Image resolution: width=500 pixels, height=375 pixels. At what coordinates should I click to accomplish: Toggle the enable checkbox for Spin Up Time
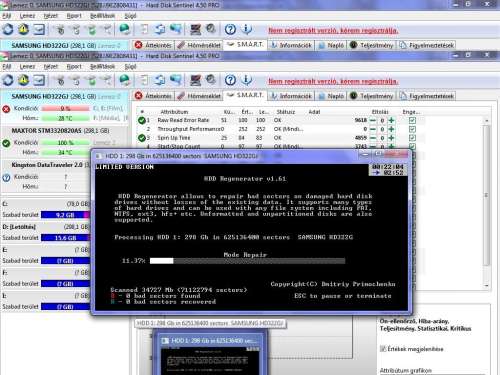pyautogui.click(x=412, y=138)
